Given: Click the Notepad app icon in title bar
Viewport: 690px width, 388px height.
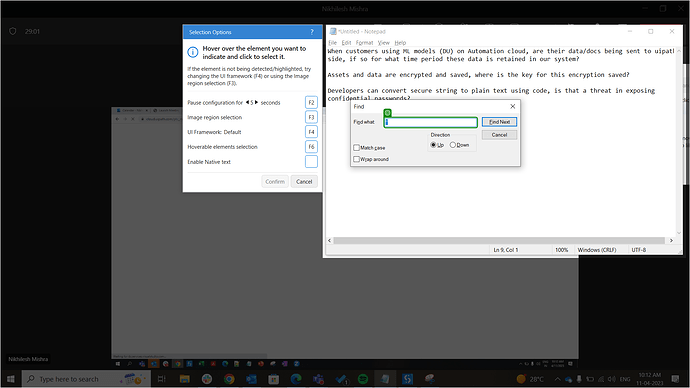Looking at the screenshot, I should coord(333,31).
